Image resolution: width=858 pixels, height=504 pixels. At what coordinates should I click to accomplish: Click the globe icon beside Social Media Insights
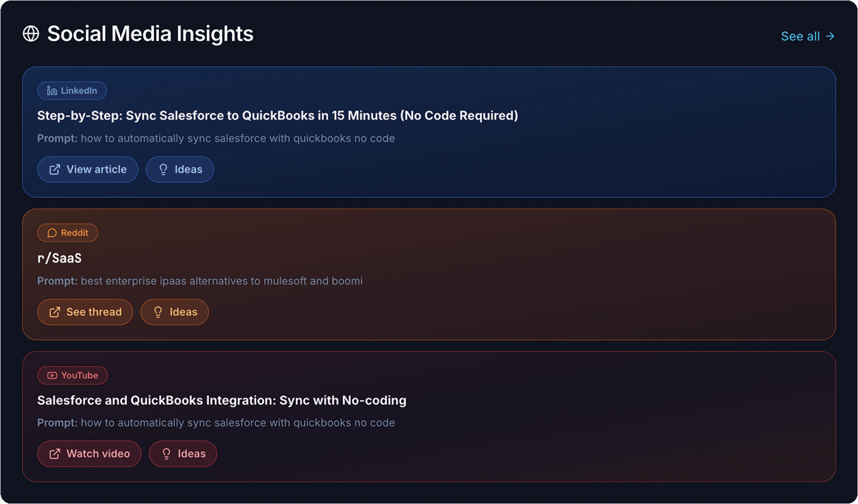[x=31, y=34]
